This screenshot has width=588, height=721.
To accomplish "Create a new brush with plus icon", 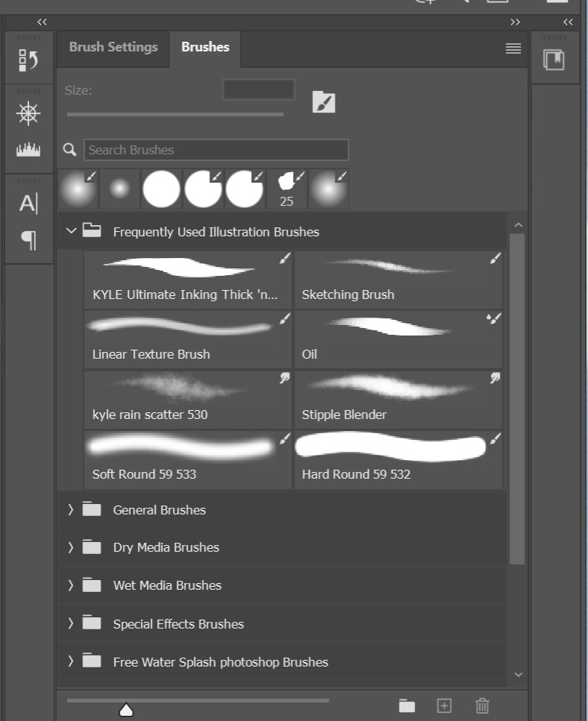I will point(444,705).
